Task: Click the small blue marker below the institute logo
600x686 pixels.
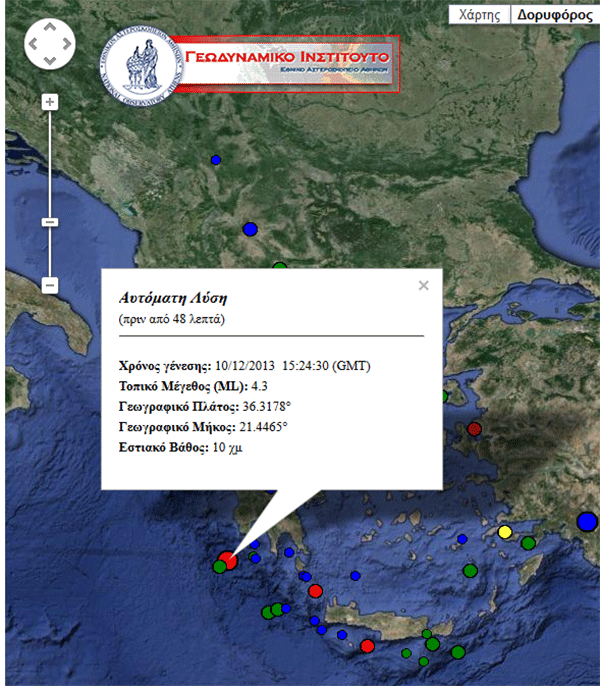Action: [215, 160]
